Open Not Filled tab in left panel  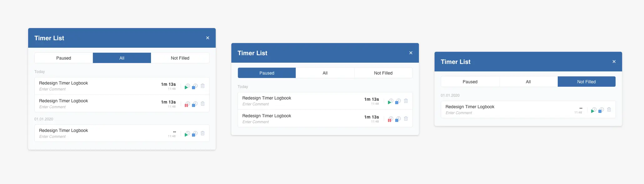coord(180,58)
